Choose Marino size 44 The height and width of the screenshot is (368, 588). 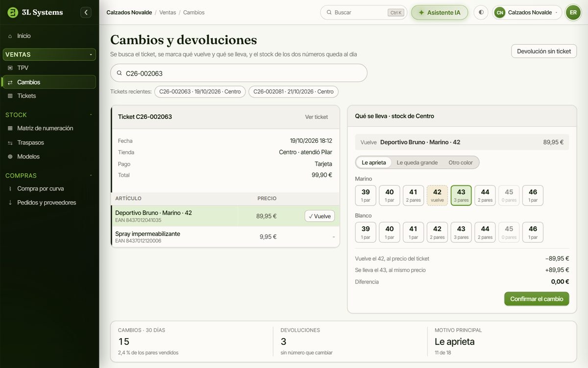pyautogui.click(x=485, y=195)
